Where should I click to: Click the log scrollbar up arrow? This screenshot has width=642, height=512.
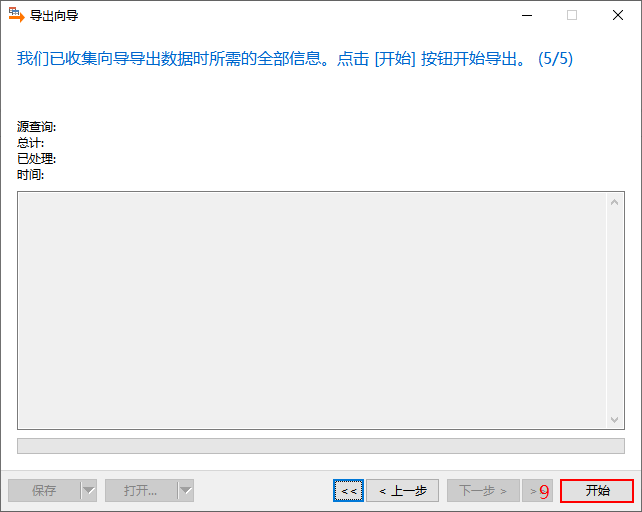coord(614,202)
